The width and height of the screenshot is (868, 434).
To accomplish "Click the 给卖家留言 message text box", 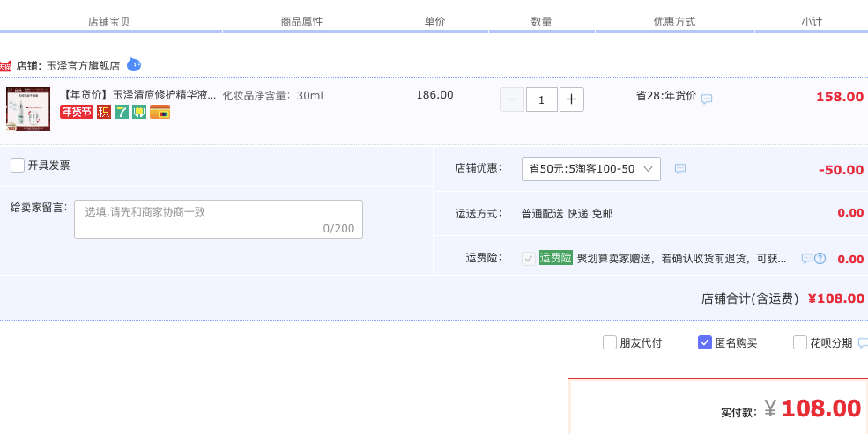I will click(219, 219).
